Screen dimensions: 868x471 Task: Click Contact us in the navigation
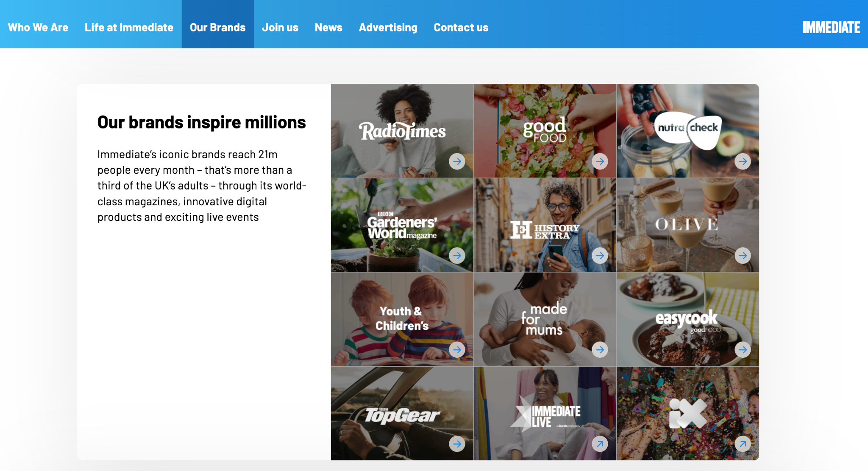coord(461,28)
